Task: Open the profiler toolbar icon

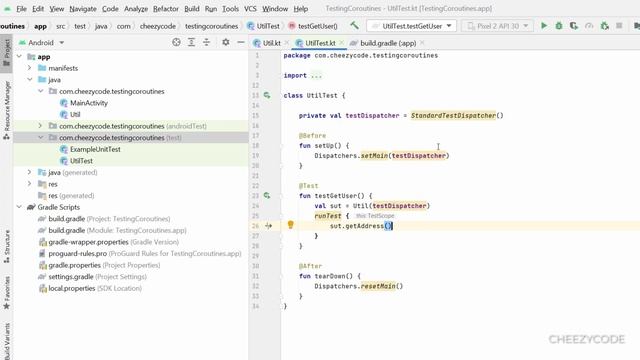Action: coord(589,26)
